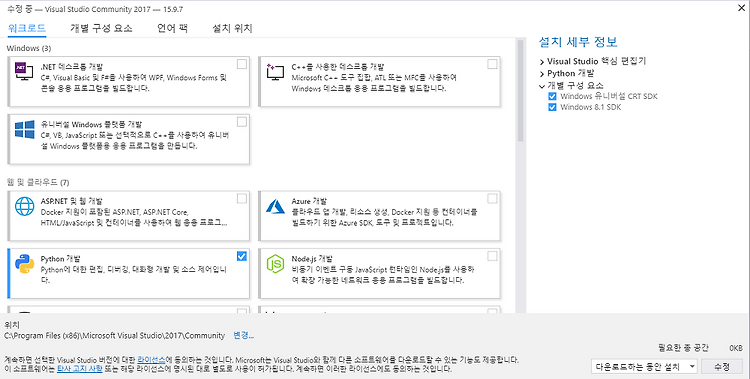This screenshot has width=750, height=379.
Task: Click the C++ desktop development monitor icon
Action: click(x=275, y=72)
